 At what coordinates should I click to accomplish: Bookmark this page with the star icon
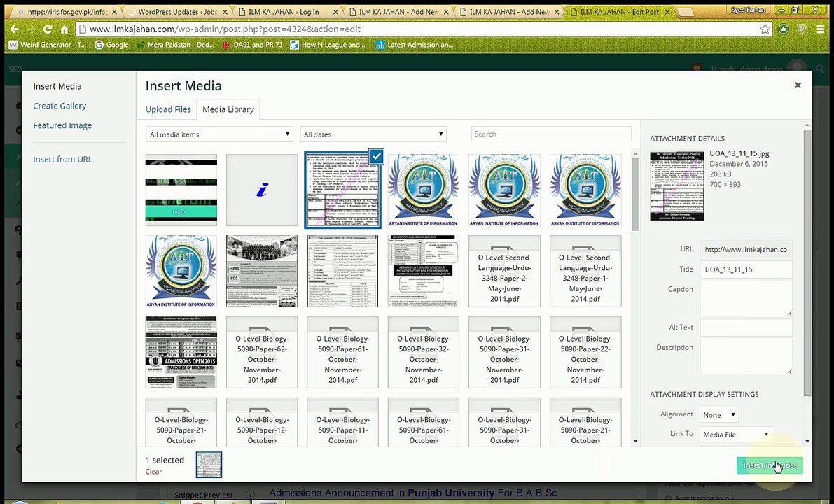(x=765, y=29)
